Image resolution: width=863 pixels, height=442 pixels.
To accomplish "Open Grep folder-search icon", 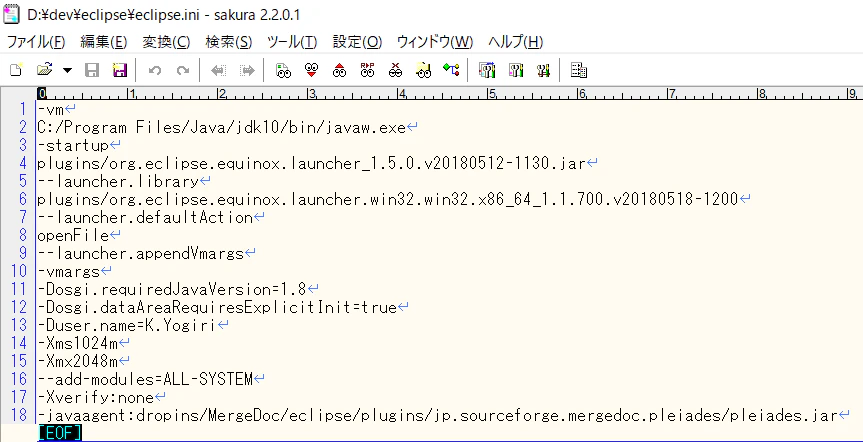I will pos(423,70).
